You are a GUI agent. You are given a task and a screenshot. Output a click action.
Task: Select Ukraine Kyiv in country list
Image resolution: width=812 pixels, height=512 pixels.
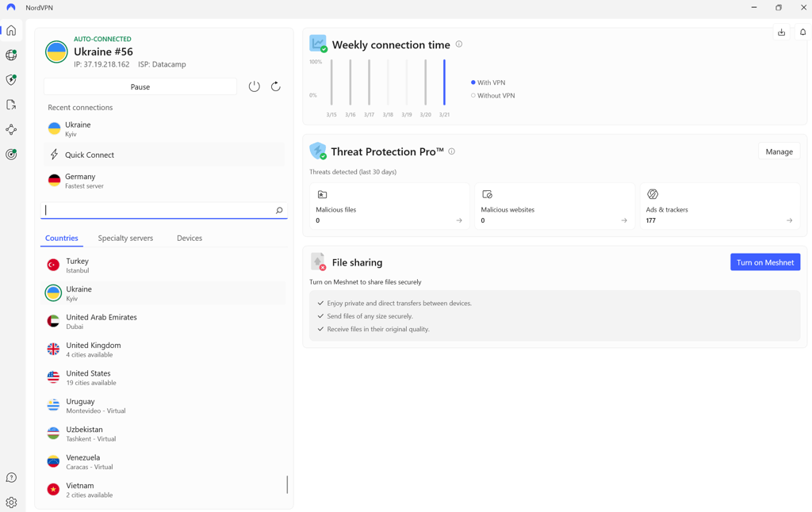click(x=163, y=293)
